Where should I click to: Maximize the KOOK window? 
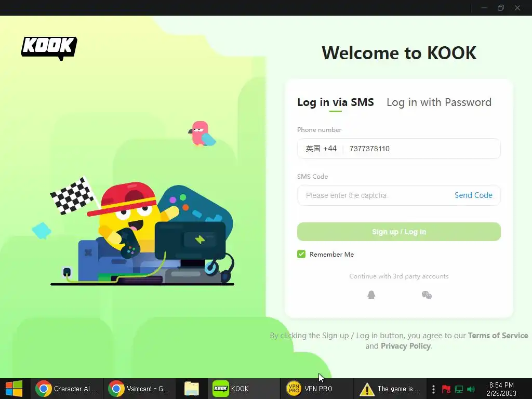coord(501,8)
